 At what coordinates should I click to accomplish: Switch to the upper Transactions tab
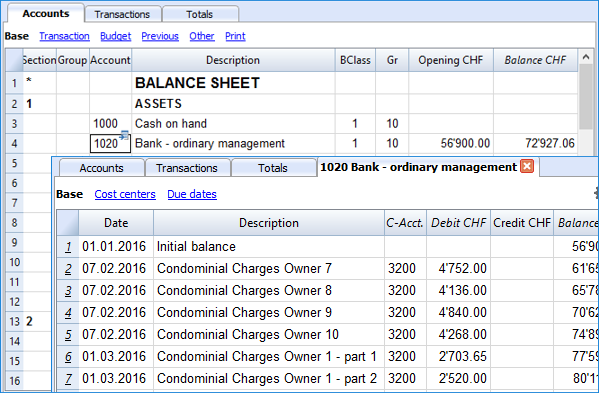point(122,14)
